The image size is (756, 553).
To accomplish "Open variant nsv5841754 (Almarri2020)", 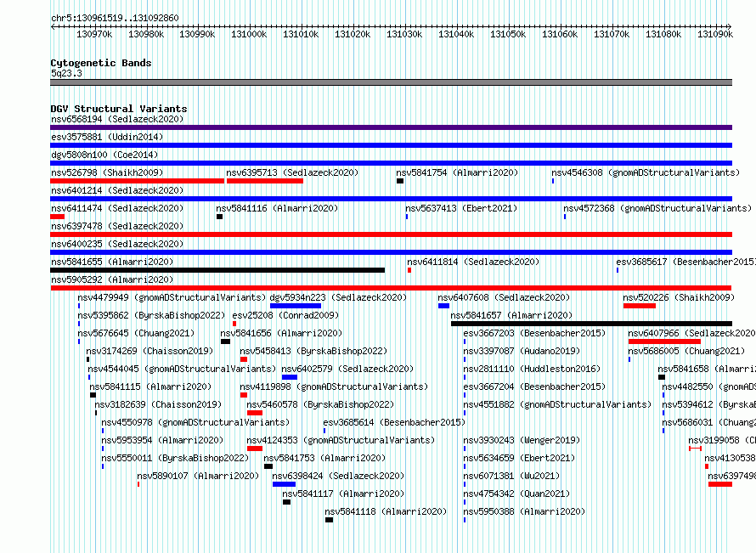I will point(457,172).
